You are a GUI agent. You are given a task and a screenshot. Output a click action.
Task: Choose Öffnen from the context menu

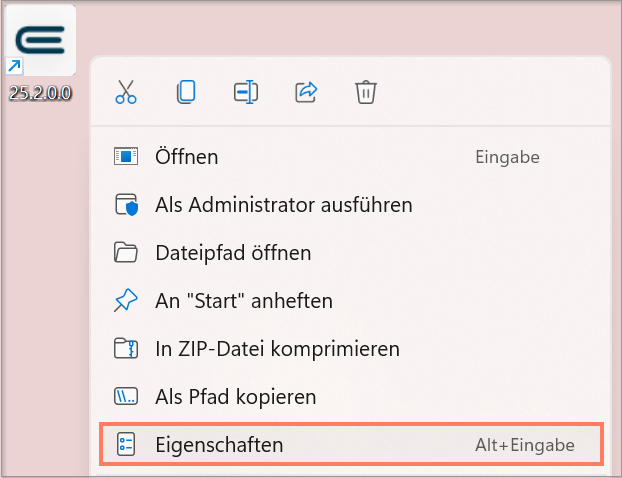351,157
